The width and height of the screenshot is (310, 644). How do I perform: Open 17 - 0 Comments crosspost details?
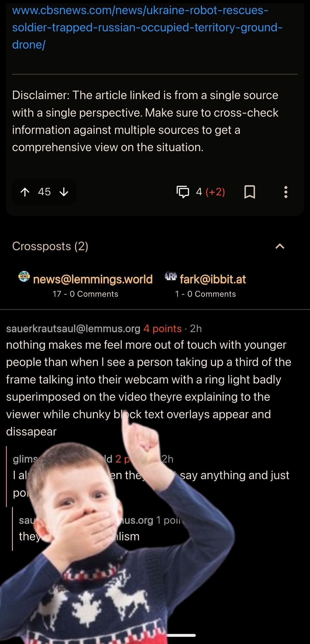pos(85,294)
